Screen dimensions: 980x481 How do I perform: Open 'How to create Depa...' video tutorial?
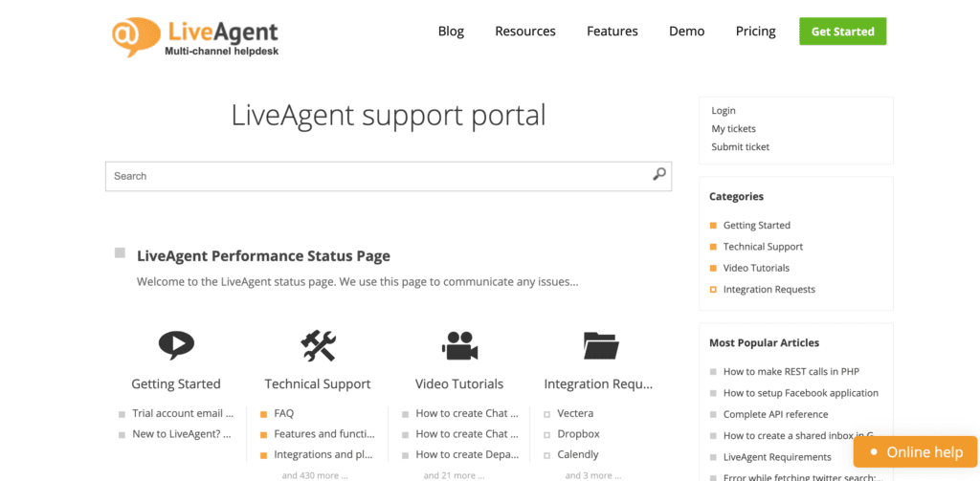point(467,454)
